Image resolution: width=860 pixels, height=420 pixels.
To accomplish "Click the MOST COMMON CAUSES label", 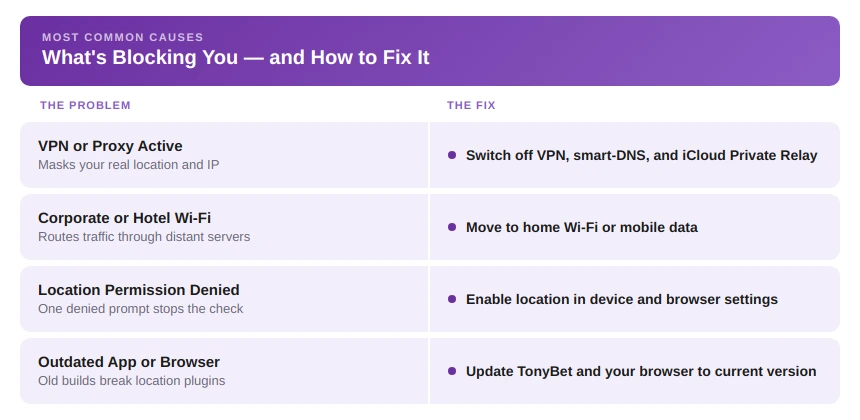I will [123, 37].
